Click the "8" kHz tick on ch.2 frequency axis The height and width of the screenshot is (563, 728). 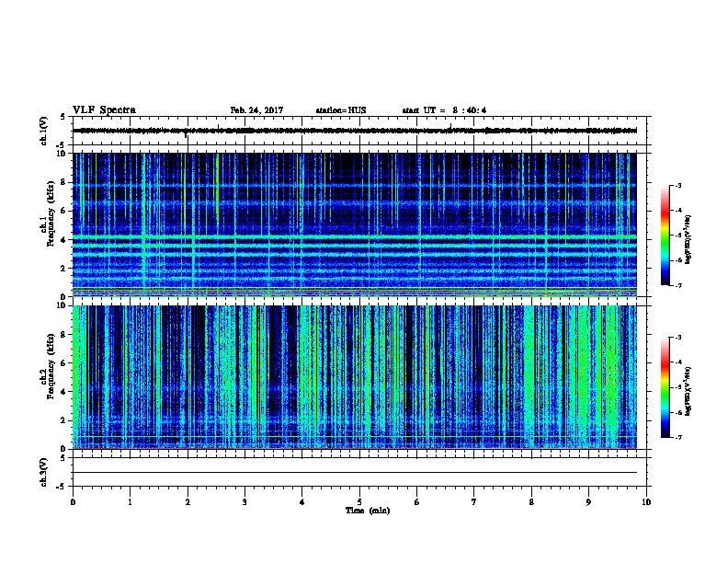[63, 335]
